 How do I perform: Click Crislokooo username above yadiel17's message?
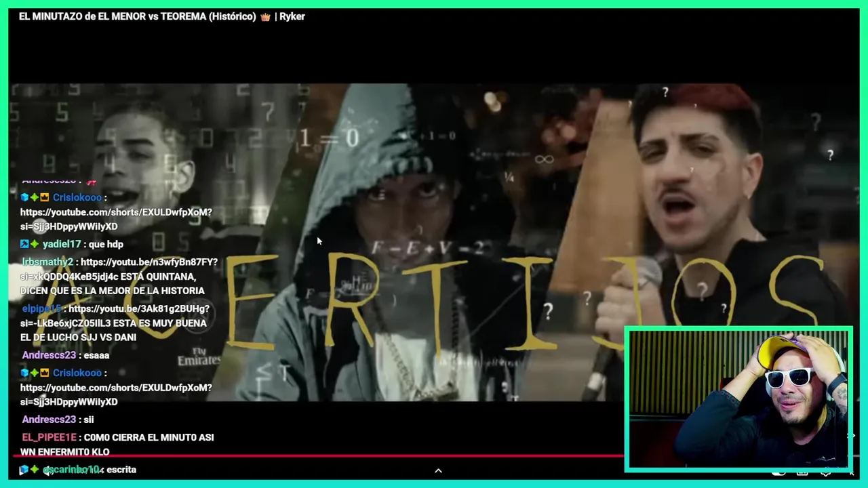click(77, 197)
